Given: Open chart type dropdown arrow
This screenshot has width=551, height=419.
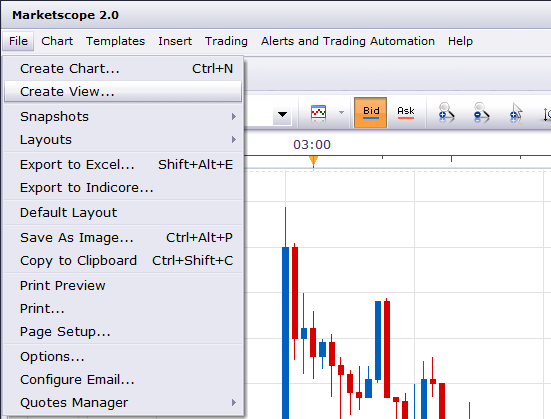Looking at the screenshot, I should pyautogui.click(x=341, y=113).
